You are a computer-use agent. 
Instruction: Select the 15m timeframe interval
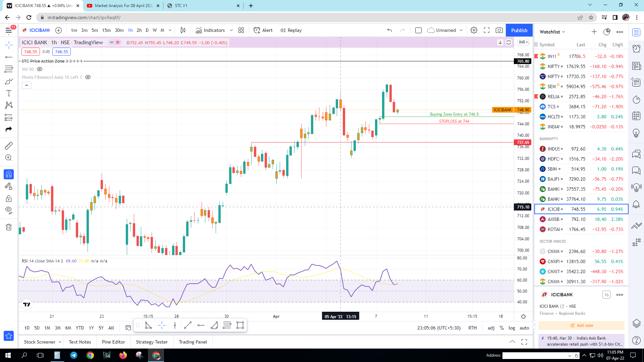click(106, 30)
